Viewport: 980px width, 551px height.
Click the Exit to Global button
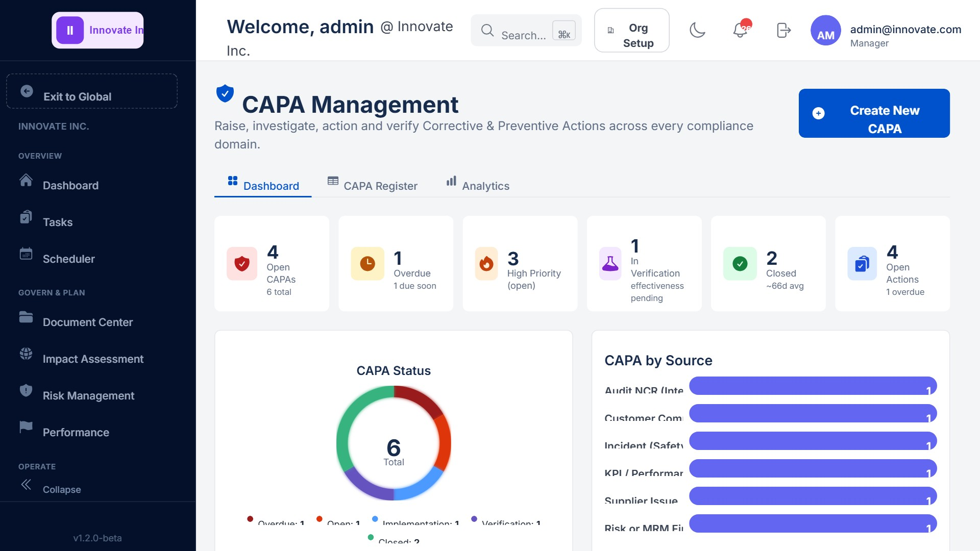click(92, 91)
